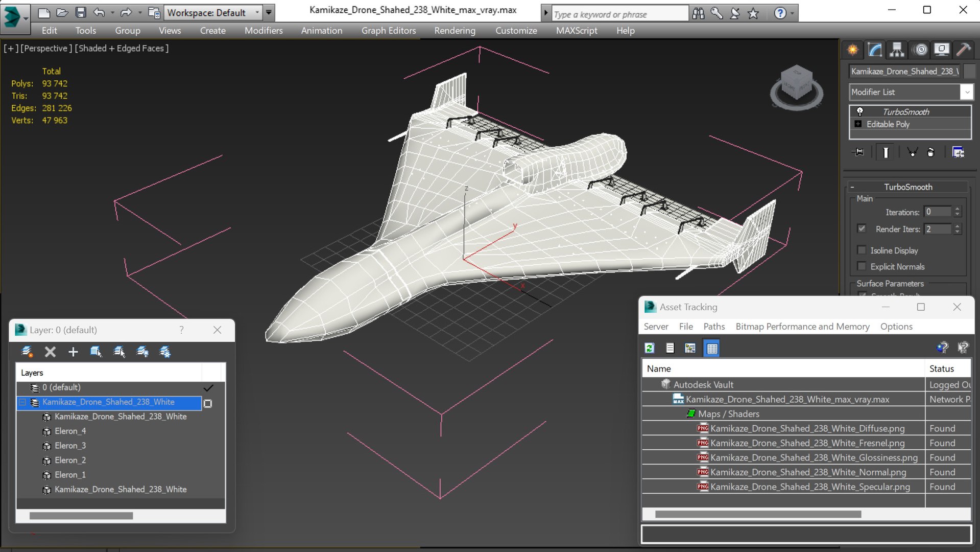
Task: Click the Refresh icon in Asset Tracking
Action: point(650,348)
